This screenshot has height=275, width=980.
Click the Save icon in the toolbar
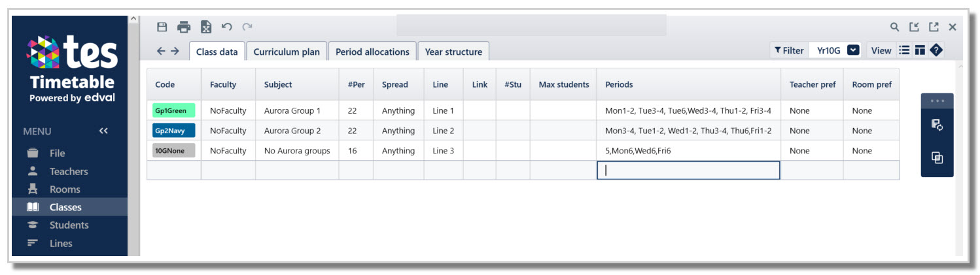[162, 27]
